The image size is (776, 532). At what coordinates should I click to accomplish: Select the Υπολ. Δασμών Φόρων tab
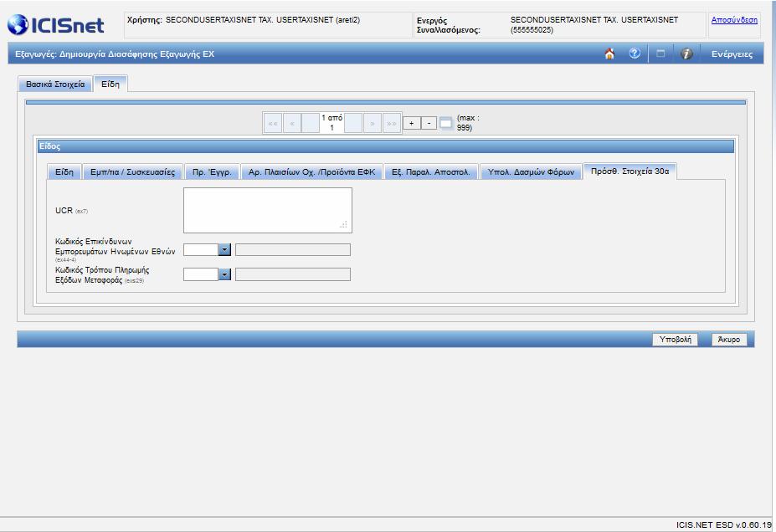[x=531, y=172]
